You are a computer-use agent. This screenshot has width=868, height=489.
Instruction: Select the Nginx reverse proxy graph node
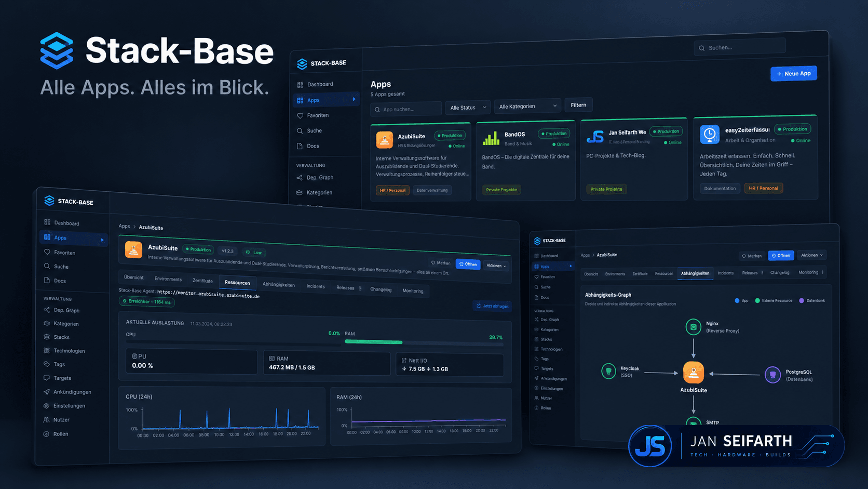coord(693,327)
